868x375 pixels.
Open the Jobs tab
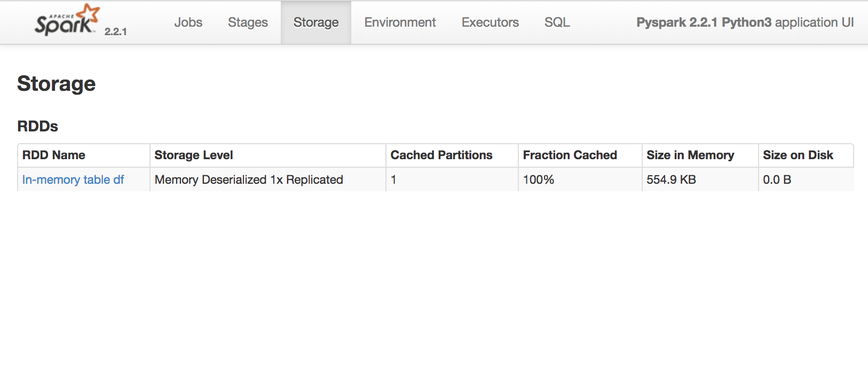click(x=188, y=22)
